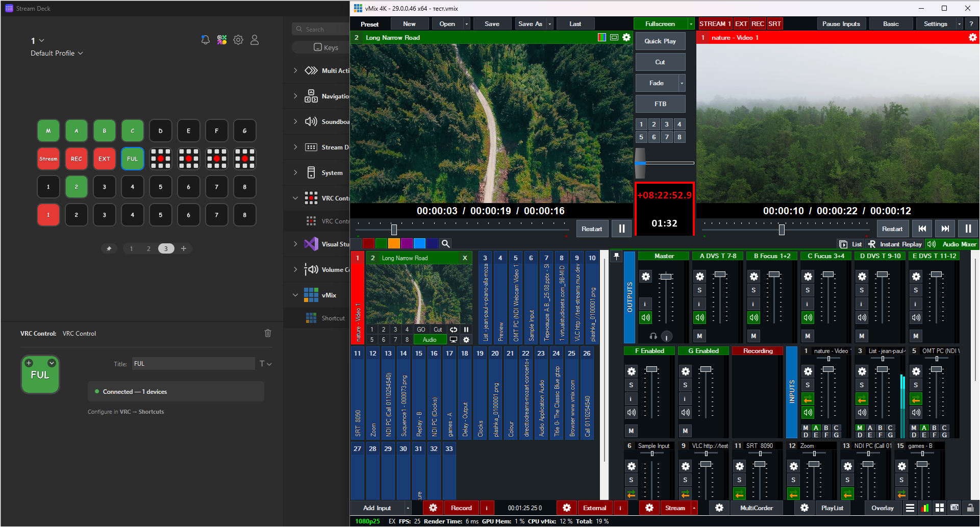Expand the Default Profile dropdown
Screen dimensions: 980x527
tap(57, 53)
